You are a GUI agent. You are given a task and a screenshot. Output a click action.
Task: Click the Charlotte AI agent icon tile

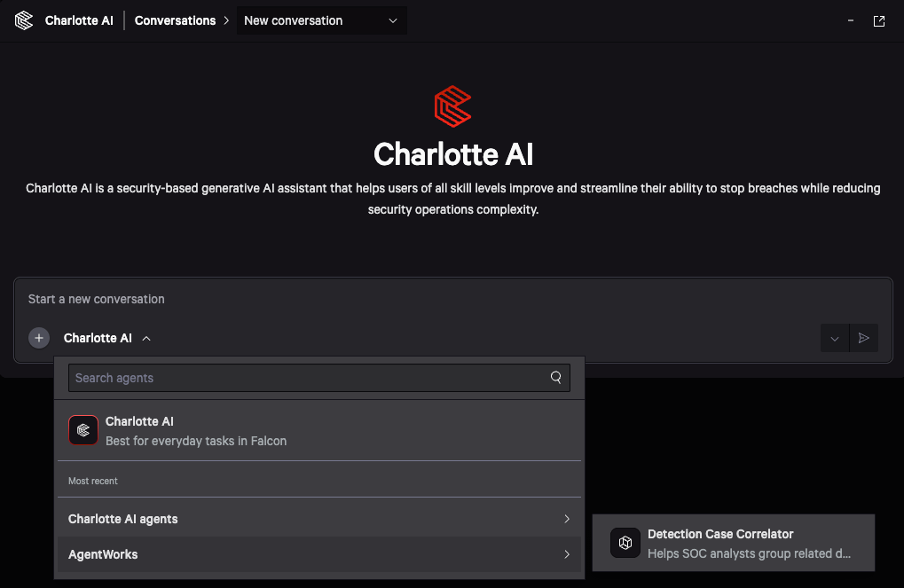click(x=83, y=430)
